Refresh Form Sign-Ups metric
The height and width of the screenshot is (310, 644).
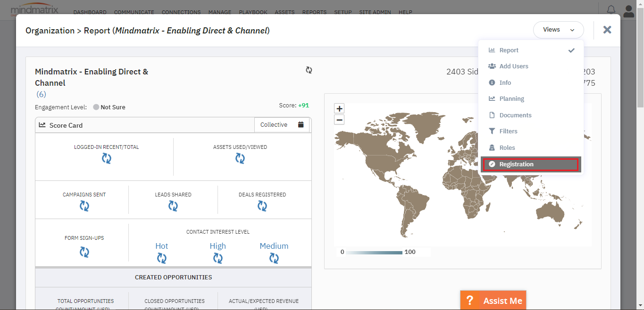click(x=84, y=253)
